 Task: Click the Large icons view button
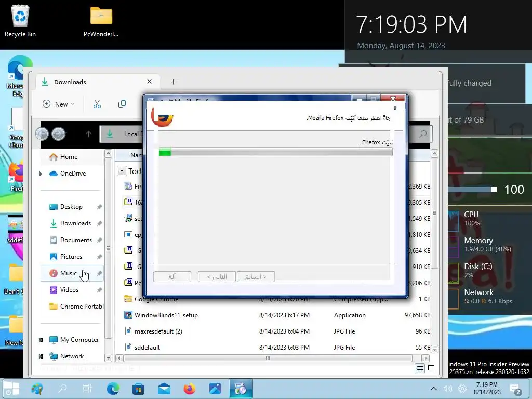click(x=431, y=368)
